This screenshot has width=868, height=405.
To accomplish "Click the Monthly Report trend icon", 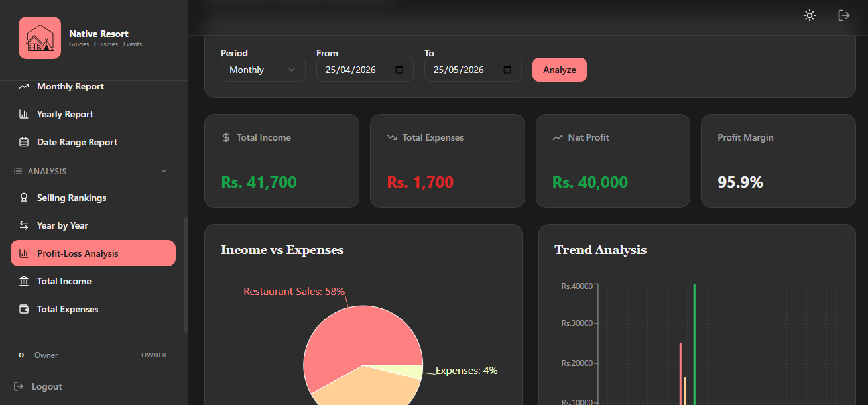I will [x=24, y=86].
